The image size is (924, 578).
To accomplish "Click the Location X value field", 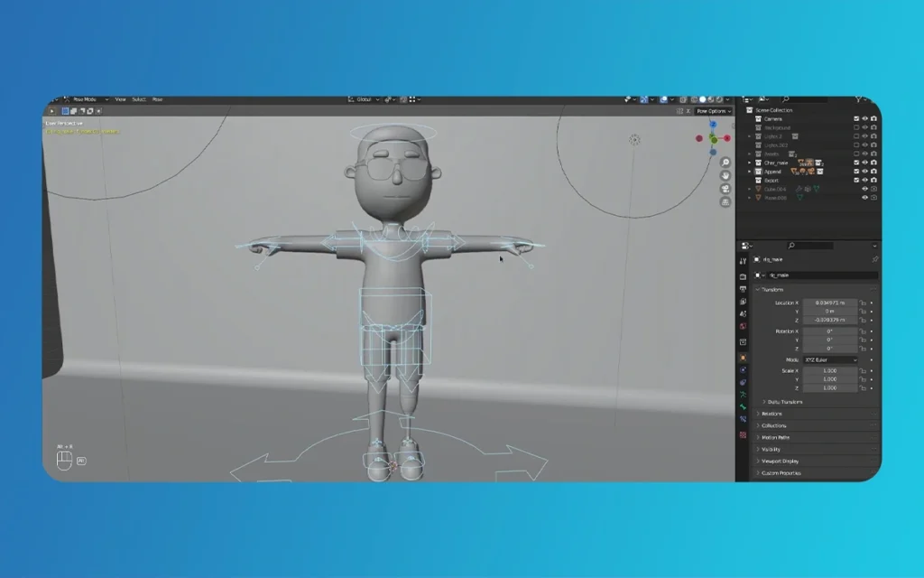I will coord(829,303).
